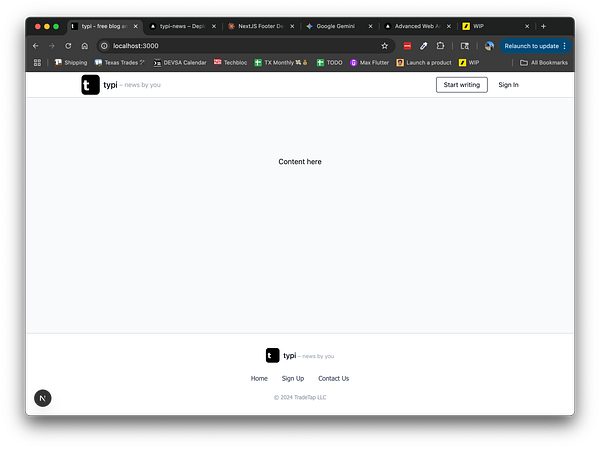Click the Start writing button

(x=461, y=85)
